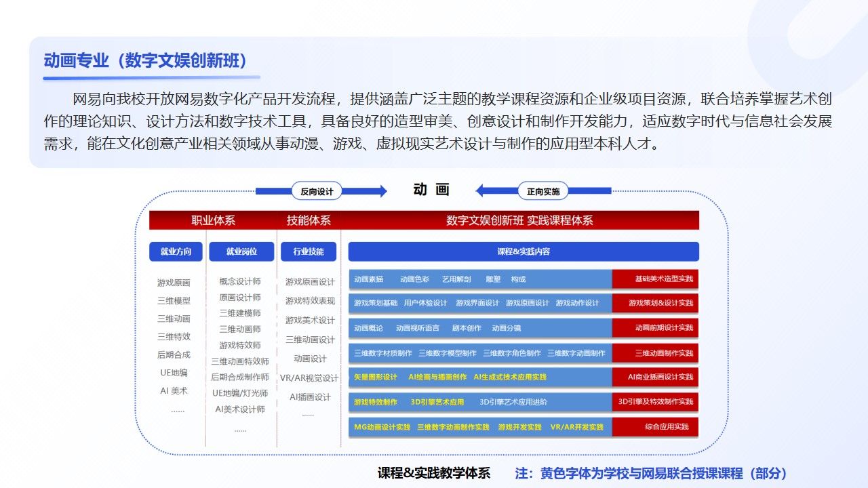Click UE地编 under 就业方向
The width and height of the screenshot is (868, 488).
click(x=174, y=373)
